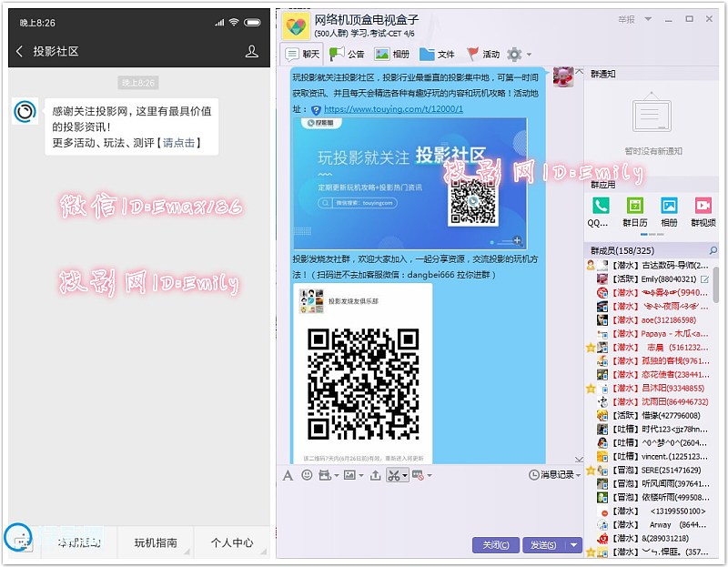Click the upload file icon in chat toolbar
Viewport: 728px width, 567px height.
click(x=375, y=475)
